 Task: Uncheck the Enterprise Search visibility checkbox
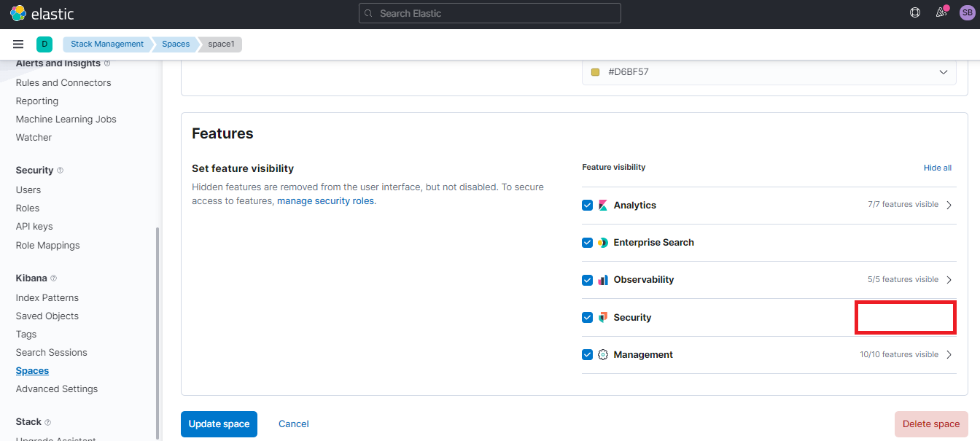coord(587,243)
